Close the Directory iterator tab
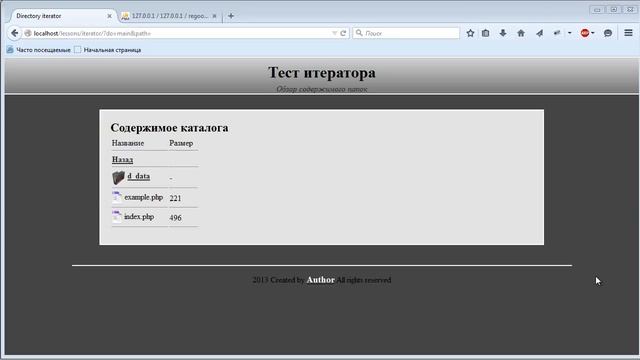 tap(109, 16)
